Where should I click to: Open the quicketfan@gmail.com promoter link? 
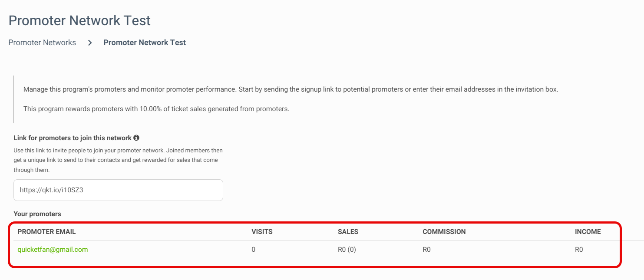click(53, 250)
